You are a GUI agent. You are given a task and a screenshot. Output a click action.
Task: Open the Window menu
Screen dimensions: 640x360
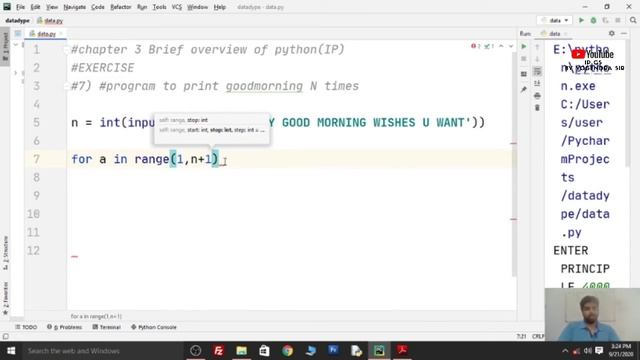198,7
